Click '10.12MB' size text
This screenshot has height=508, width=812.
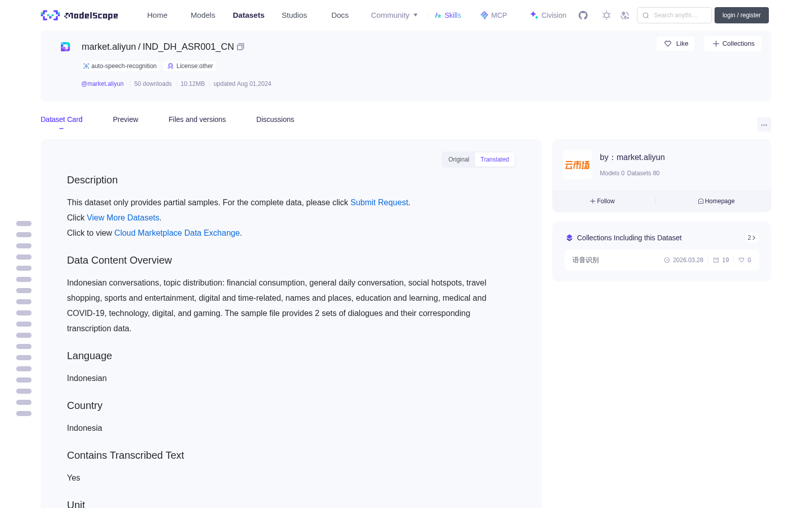click(193, 84)
